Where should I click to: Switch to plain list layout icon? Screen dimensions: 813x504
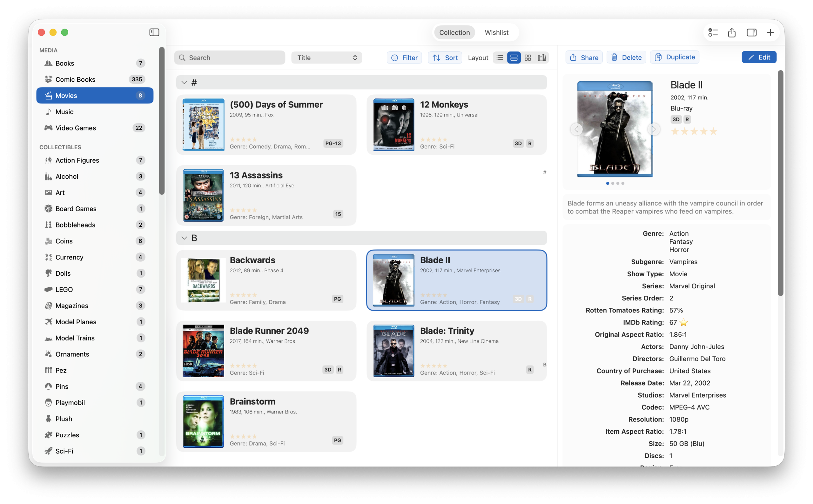click(500, 58)
